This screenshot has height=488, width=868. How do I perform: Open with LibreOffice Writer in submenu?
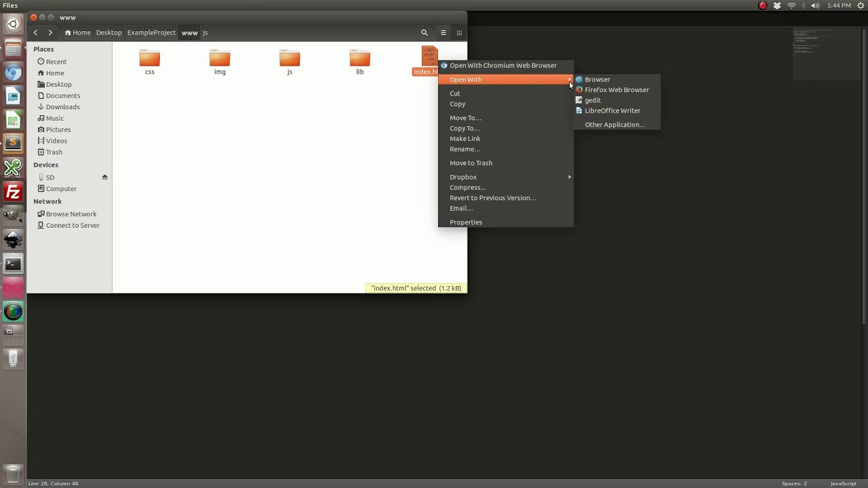(x=616, y=110)
